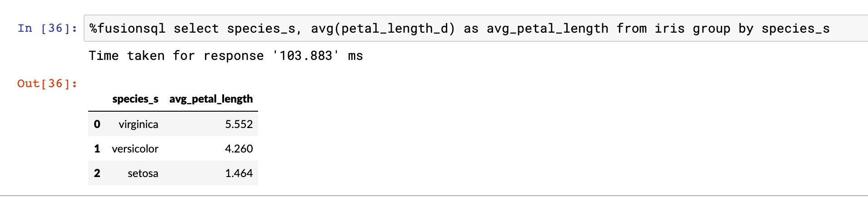Click on avg(petal_length_d) in the code cell
Viewport: 868px width, 197px height.
pyautogui.click(x=383, y=29)
